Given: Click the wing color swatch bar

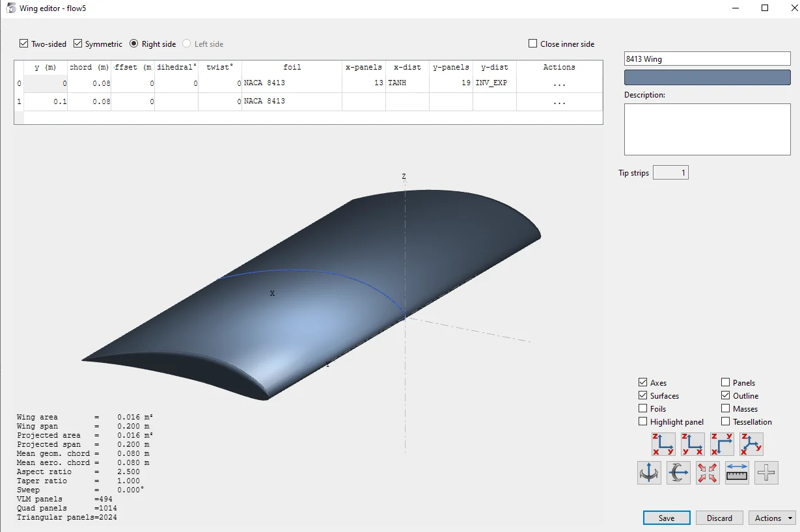Looking at the screenshot, I should click(x=707, y=77).
